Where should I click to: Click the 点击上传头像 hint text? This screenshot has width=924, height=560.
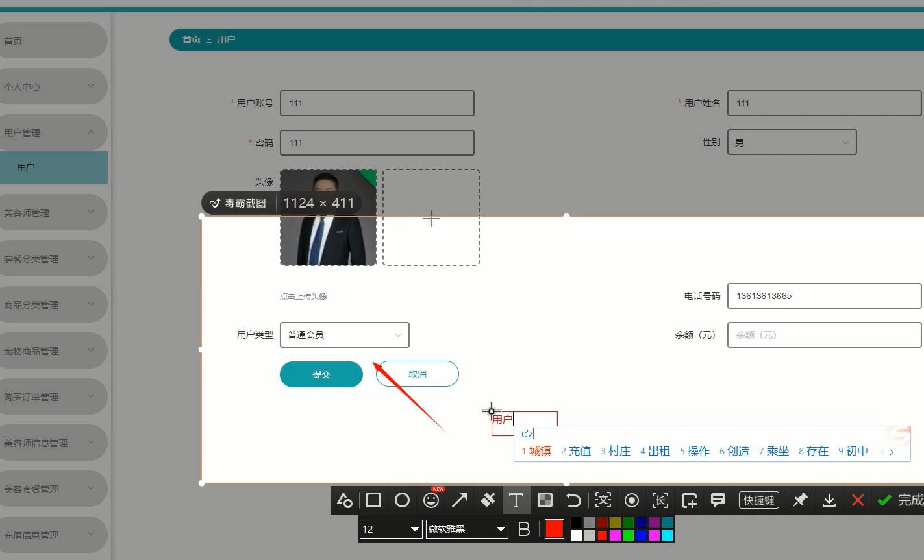coord(303,296)
